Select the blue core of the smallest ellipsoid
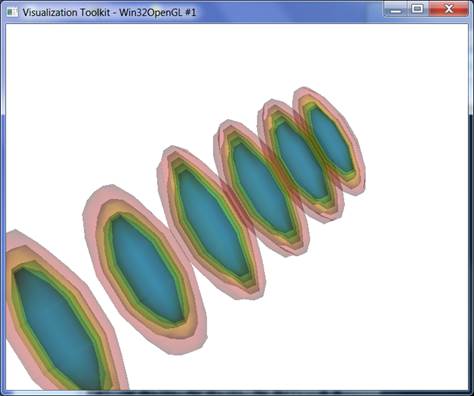Viewport: 474px width, 396px height. pos(332,139)
